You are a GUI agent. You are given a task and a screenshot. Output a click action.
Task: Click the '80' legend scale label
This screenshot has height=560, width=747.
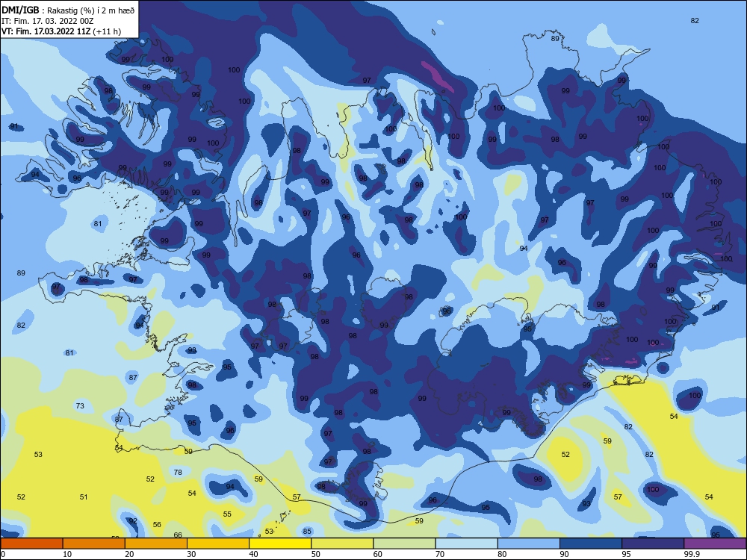tap(502, 554)
